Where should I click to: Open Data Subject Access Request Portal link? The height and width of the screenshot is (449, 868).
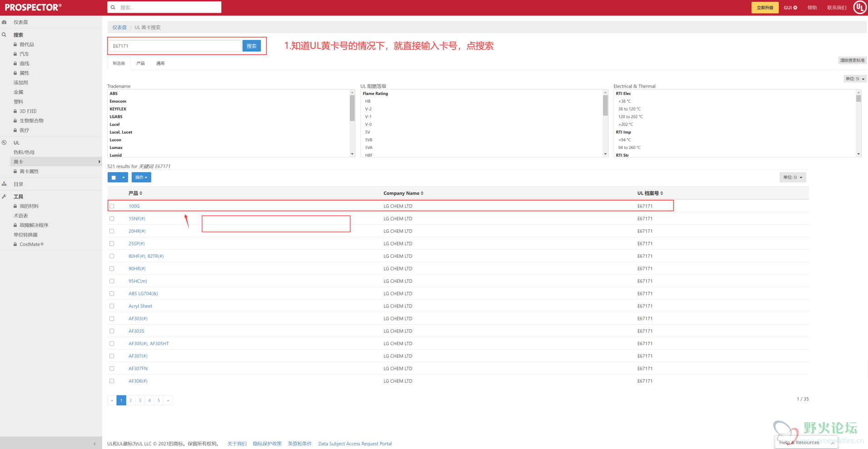click(355, 444)
